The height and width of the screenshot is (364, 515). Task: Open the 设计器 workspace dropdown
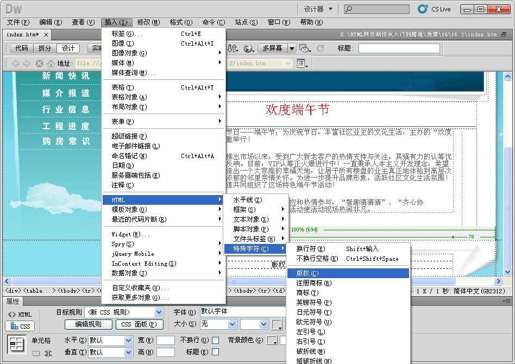(318, 9)
